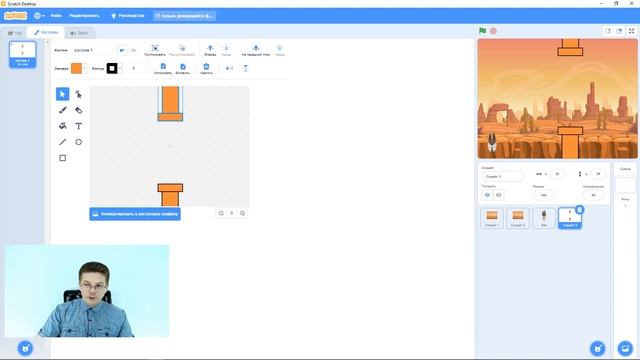Click the Scratch logo
This screenshot has height=360, width=640.
point(16,16)
